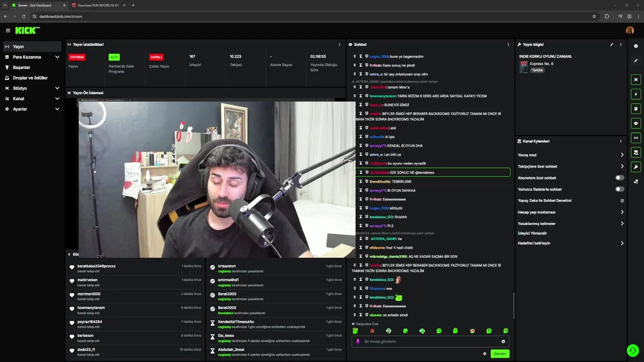Delete Logan_1100's 'bune ya begenmedim' message via trash icon
Screen dimensions: 644x362
355,56
